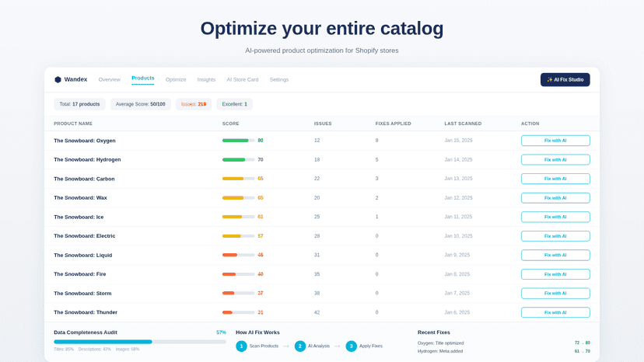Select The Snowboard: Fire product name
Screen dimensions: 644x362
tap(79, 274)
